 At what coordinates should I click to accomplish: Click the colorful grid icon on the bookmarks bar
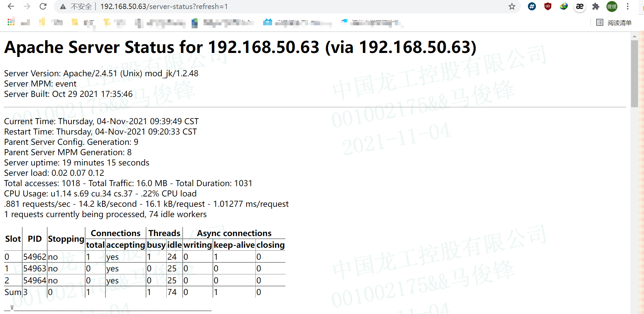pos(11,22)
